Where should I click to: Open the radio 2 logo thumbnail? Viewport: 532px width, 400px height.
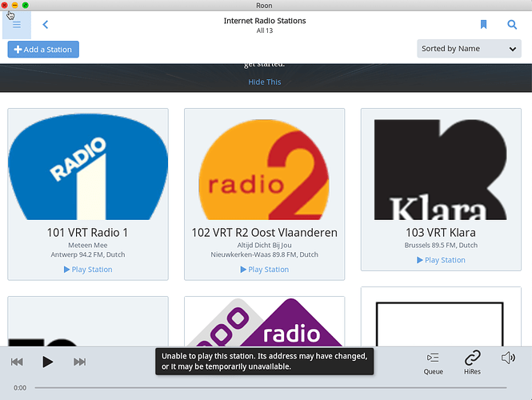[264, 169]
